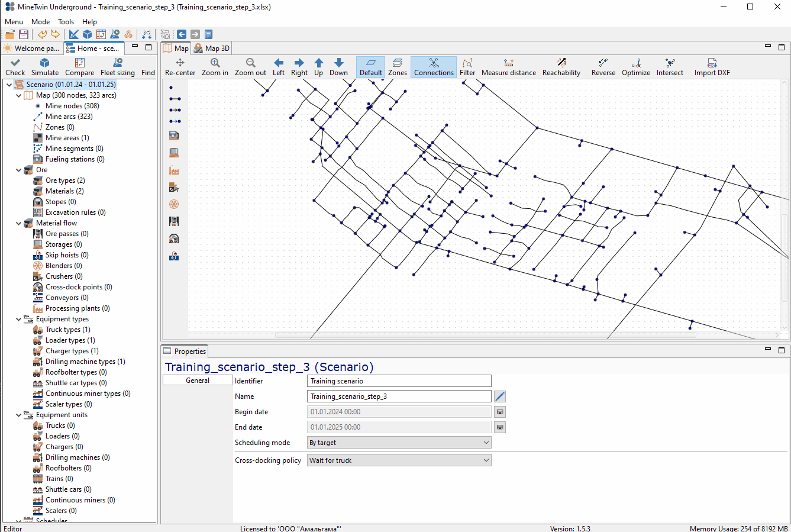The height and width of the screenshot is (532, 791).
Task: Select Truck types (1) tree item
Action: [x=68, y=330]
